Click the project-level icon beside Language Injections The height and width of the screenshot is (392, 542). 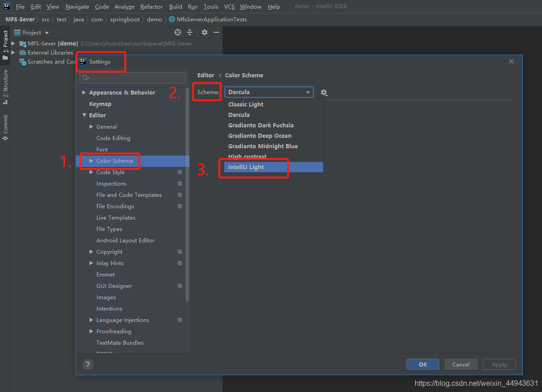[x=180, y=320]
